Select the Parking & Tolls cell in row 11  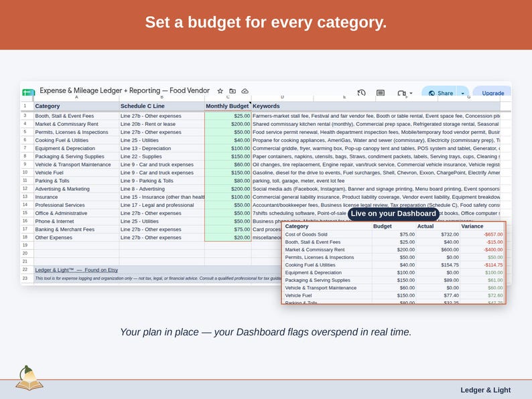click(76, 181)
